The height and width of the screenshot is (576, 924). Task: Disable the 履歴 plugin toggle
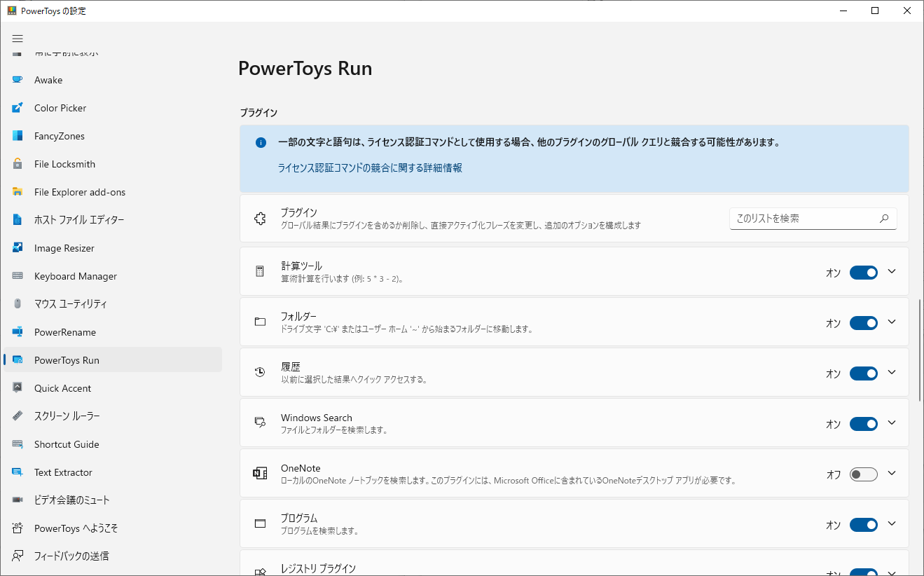tap(864, 373)
